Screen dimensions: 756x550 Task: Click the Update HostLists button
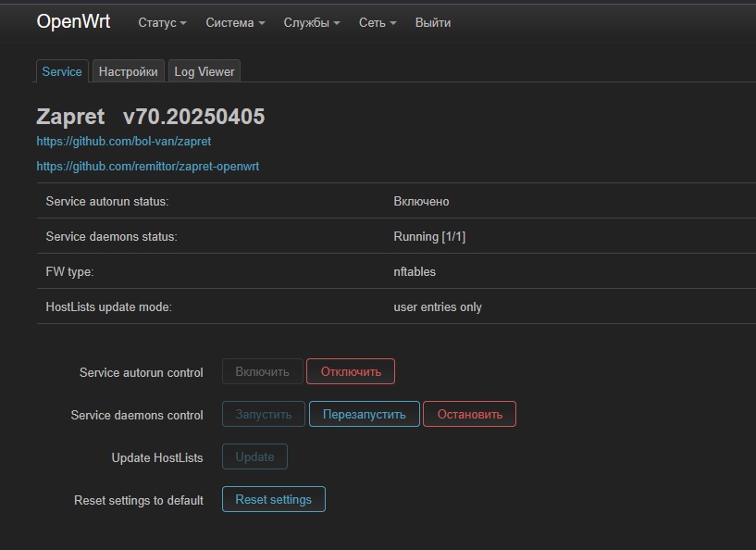tap(254, 456)
